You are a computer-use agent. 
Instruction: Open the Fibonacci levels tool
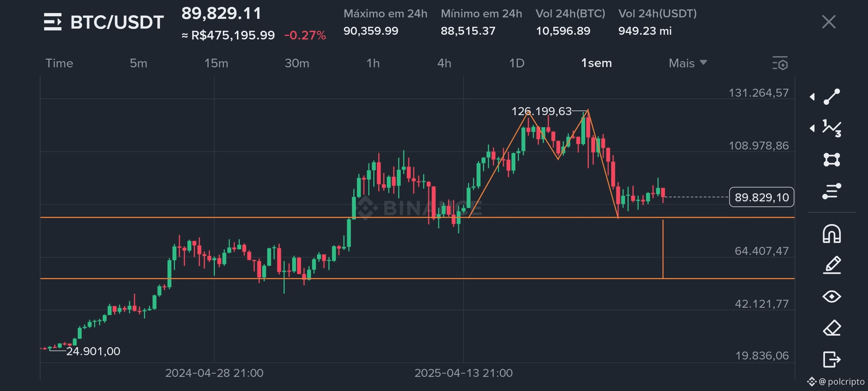coord(831,191)
